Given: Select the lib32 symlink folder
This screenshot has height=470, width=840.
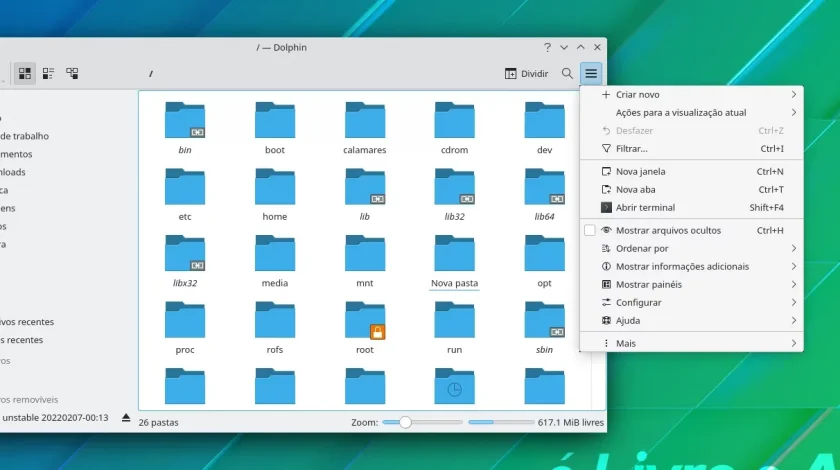Looking at the screenshot, I should click(x=454, y=195).
